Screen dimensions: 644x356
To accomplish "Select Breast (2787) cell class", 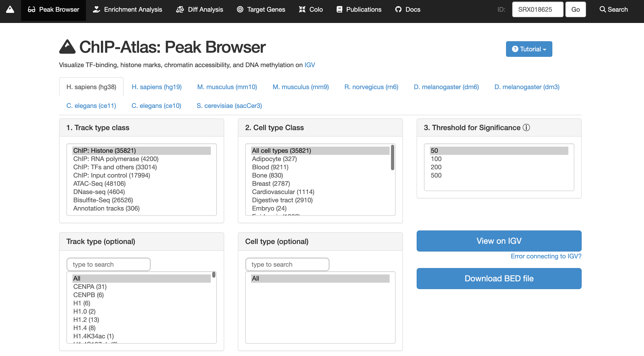I will click(320, 184).
